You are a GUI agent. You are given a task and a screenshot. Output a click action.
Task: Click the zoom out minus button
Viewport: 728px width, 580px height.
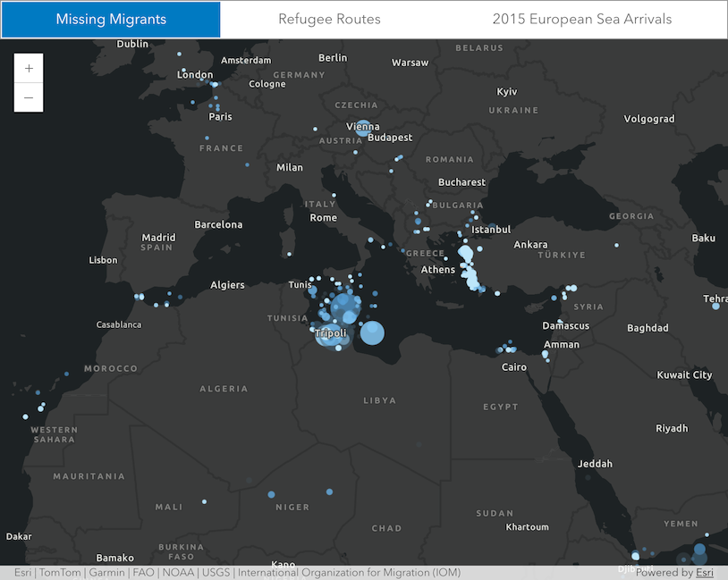pyautogui.click(x=29, y=97)
